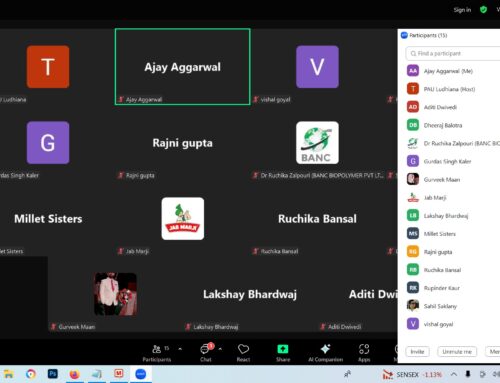Open Chrome from the taskbar
500x383 pixels.
[x=31, y=374]
